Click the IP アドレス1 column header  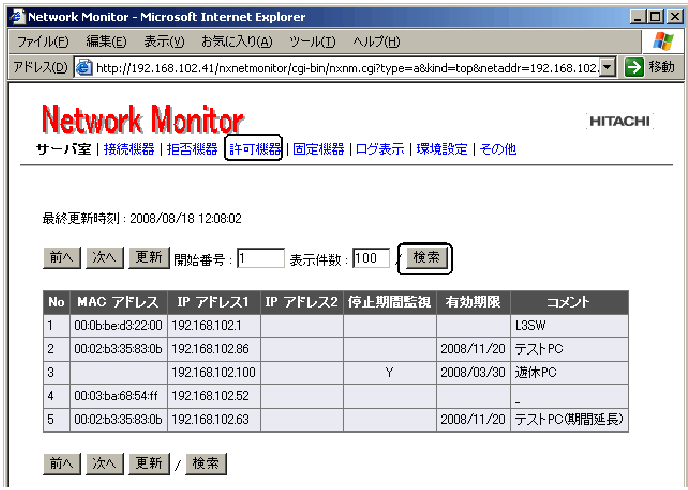click(x=213, y=302)
